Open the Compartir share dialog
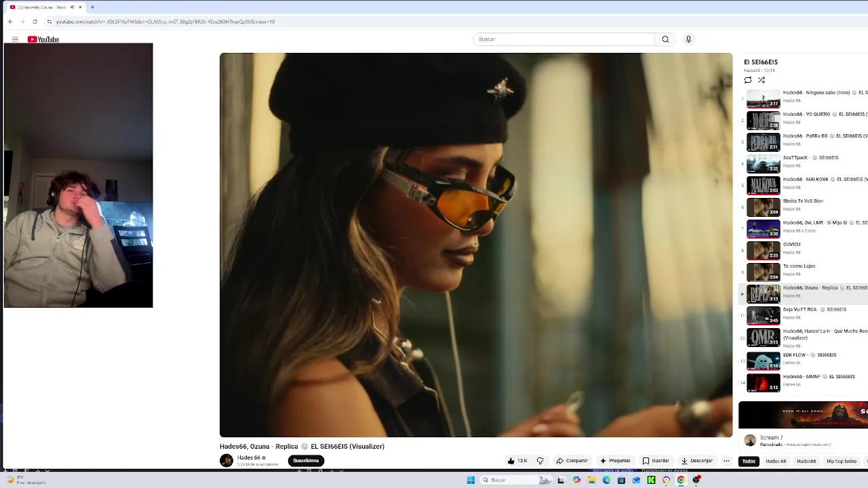The image size is (868, 488). [x=572, y=461]
